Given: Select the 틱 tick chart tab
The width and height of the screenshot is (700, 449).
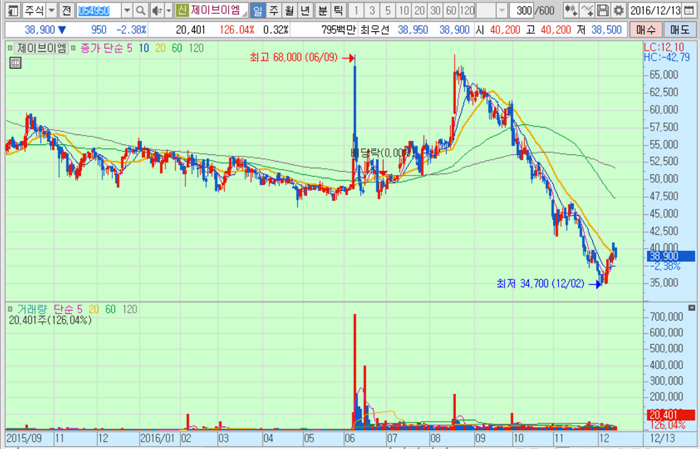Looking at the screenshot, I should click(338, 10).
